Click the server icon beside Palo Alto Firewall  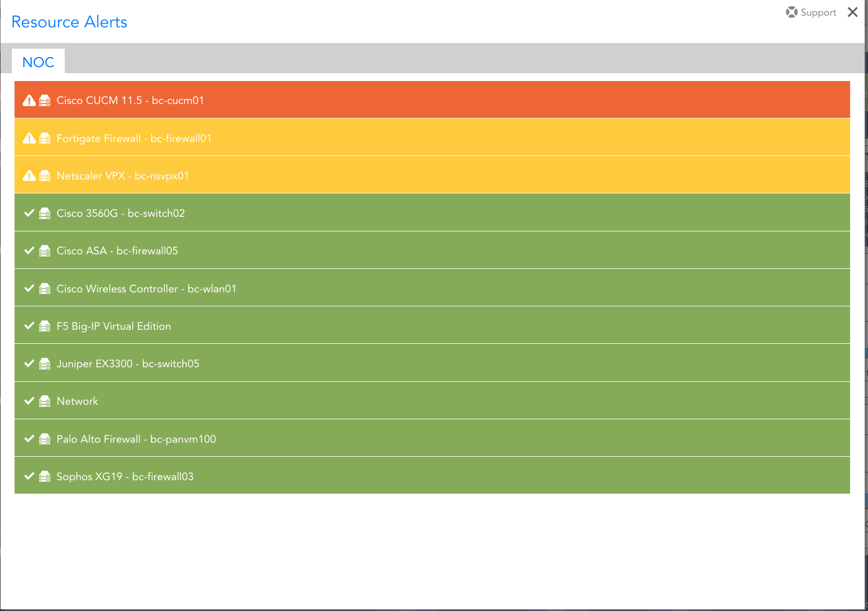(x=45, y=439)
